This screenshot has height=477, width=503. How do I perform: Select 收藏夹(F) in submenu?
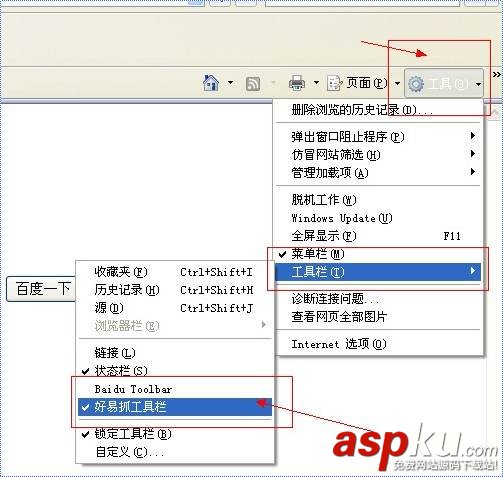click(175, 272)
